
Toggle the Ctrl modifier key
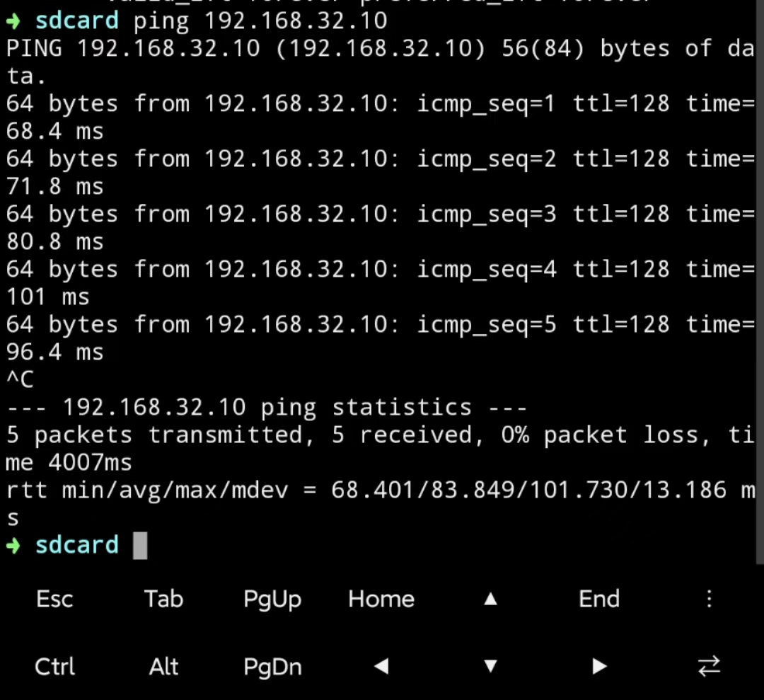(54, 666)
